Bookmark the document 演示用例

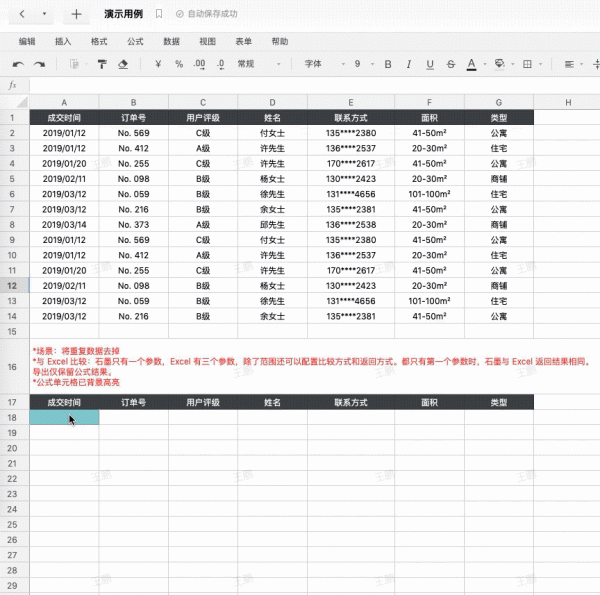pyautogui.click(x=159, y=14)
